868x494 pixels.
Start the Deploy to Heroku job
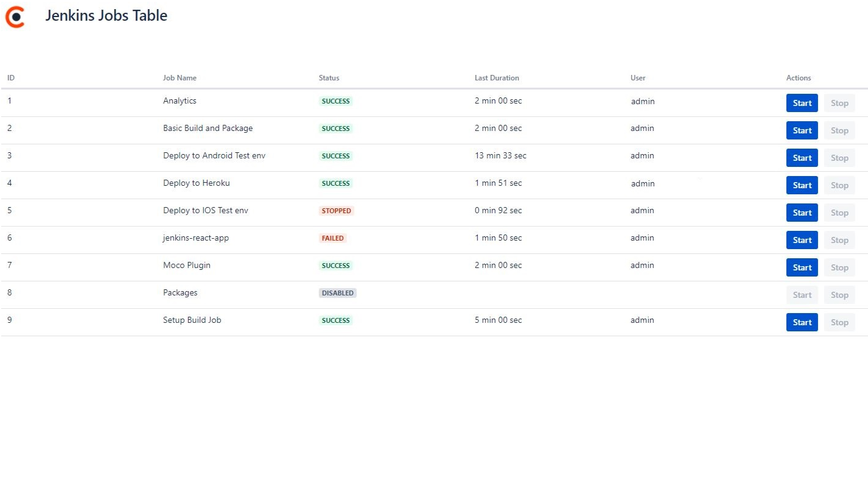click(x=802, y=185)
